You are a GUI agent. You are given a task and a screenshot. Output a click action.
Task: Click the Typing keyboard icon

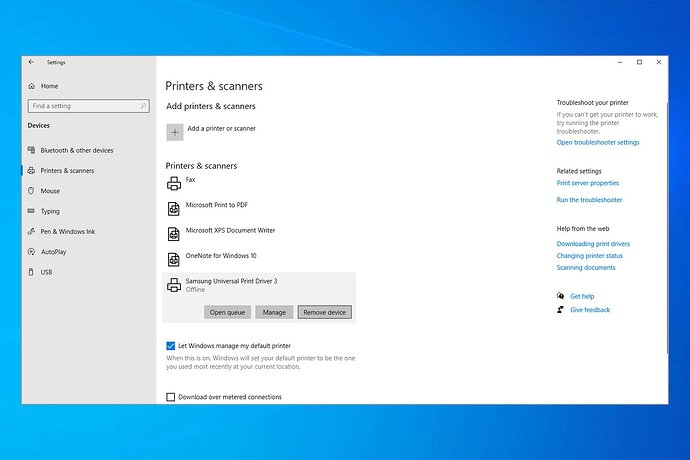click(x=31, y=211)
